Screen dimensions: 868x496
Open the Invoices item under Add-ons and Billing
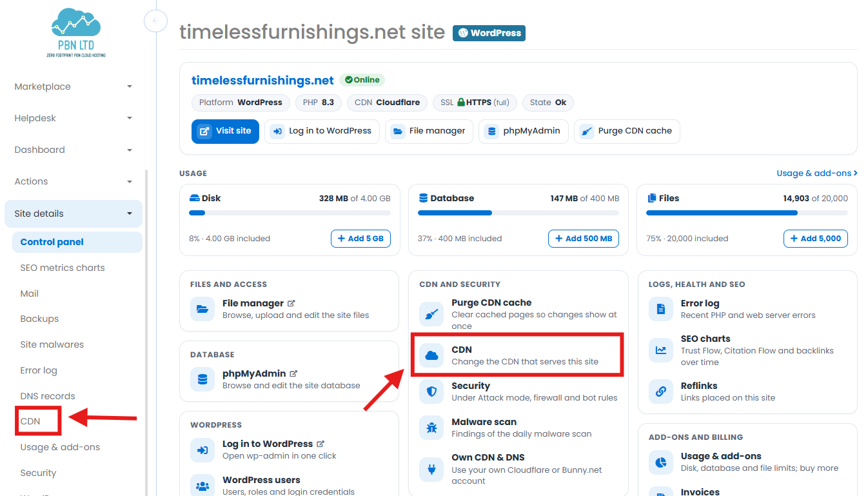700,492
